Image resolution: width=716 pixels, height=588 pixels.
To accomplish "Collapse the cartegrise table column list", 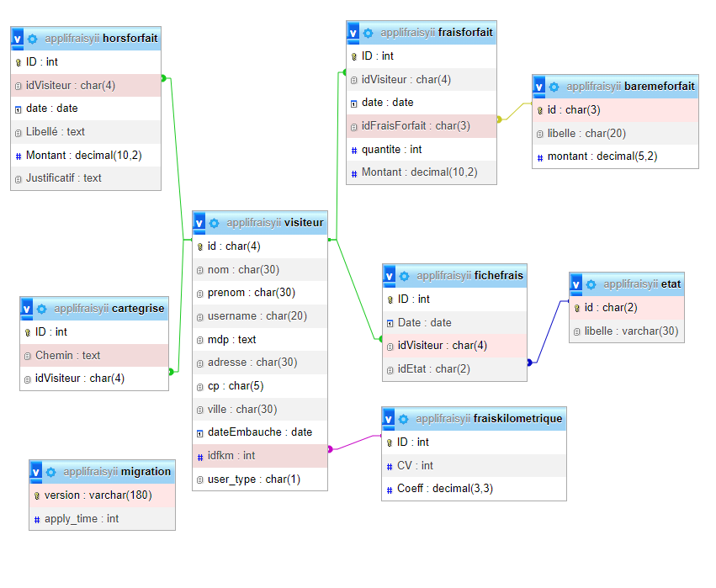I will 27,309.
